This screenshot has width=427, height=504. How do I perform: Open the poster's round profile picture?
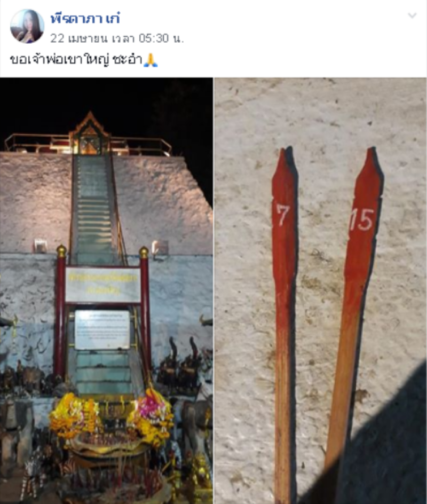tap(27, 26)
